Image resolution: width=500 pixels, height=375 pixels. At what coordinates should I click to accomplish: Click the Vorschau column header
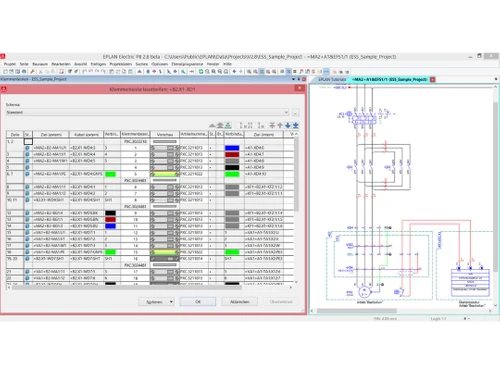click(165, 134)
